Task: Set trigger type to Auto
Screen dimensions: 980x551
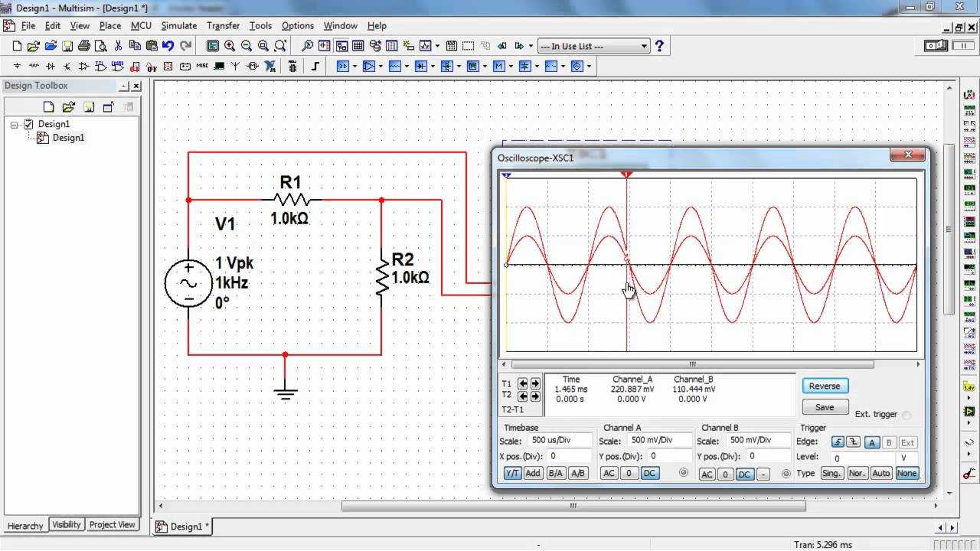Action: pyautogui.click(x=881, y=473)
